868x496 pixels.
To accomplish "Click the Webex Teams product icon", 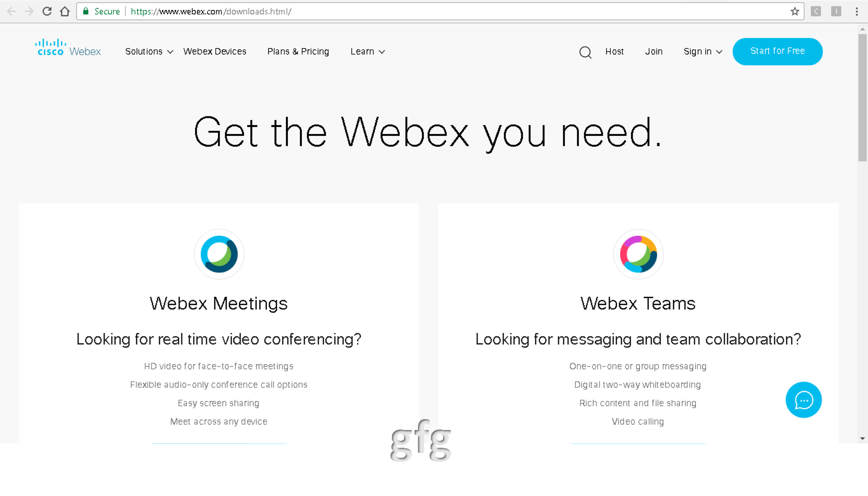I will [638, 254].
